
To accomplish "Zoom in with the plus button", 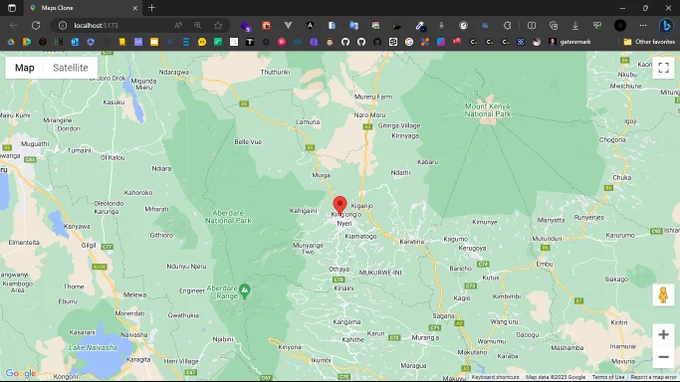I will pyautogui.click(x=663, y=334).
